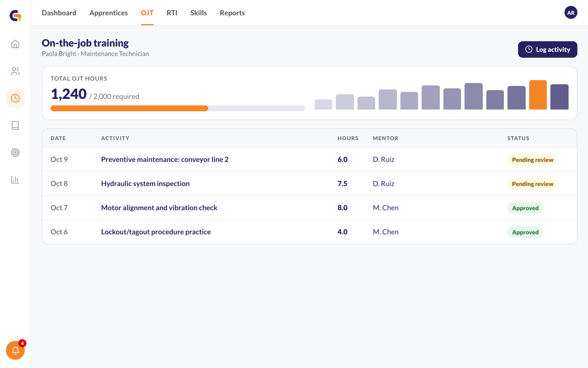The image size is (588, 368).
Task: Click the HOURS column header
Action: pos(348,138)
